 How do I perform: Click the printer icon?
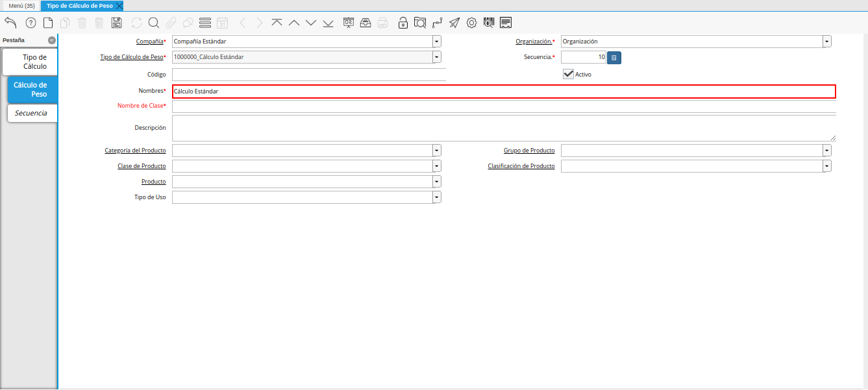click(383, 23)
